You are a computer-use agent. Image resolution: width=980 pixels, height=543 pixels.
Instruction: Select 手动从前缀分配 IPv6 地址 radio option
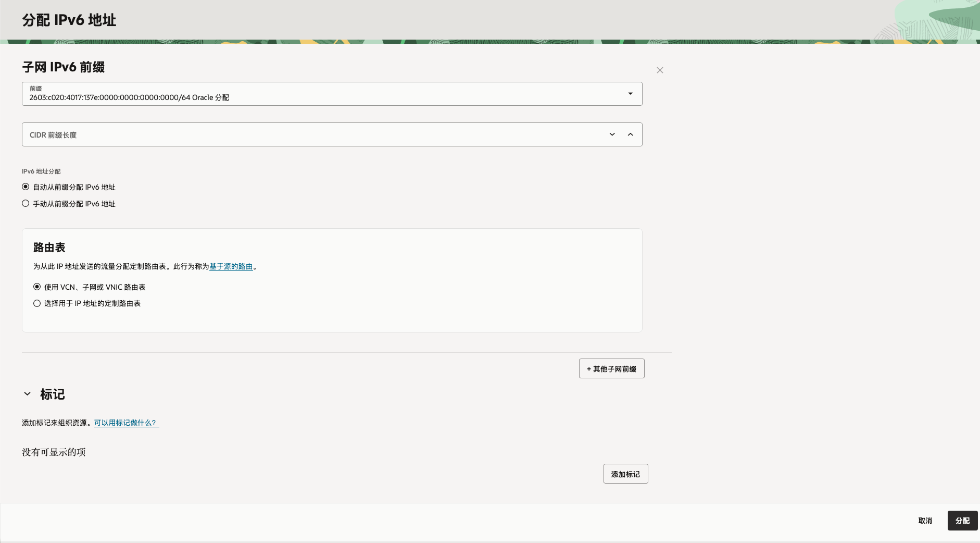pos(26,204)
